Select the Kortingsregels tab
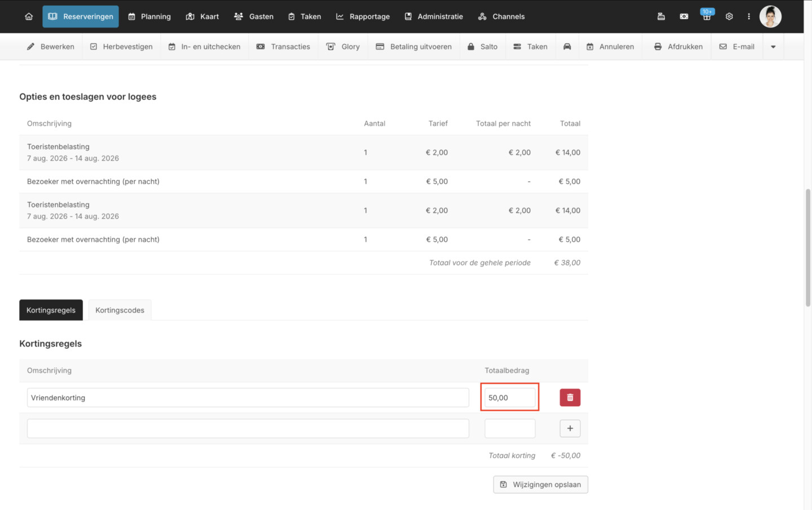 pyautogui.click(x=51, y=310)
